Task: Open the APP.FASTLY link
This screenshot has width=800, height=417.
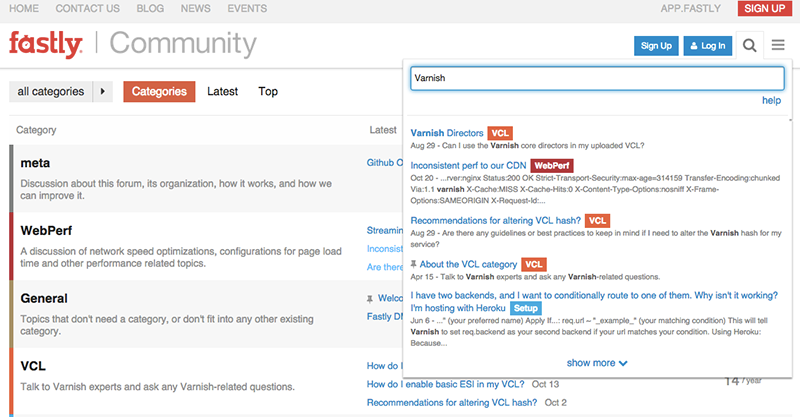Action: tap(690, 9)
